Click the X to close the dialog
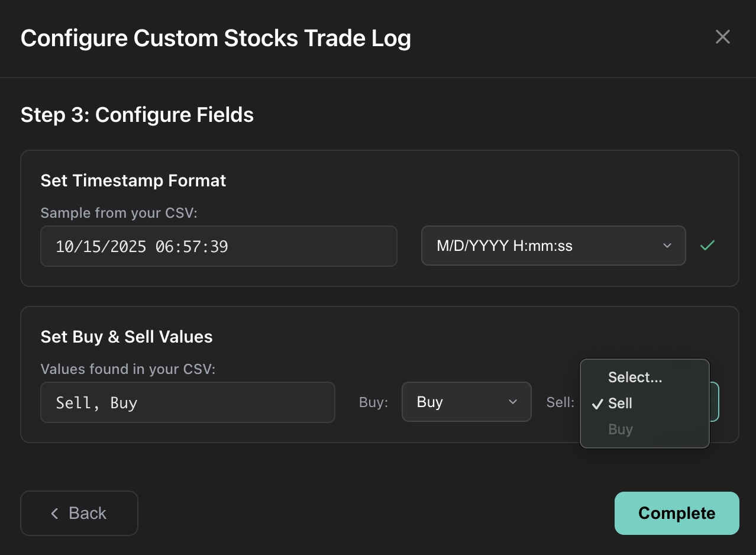This screenshot has width=756, height=555. click(x=722, y=37)
